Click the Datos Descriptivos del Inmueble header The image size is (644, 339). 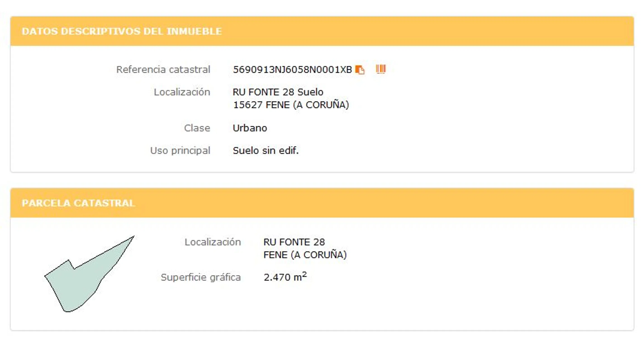pos(122,31)
